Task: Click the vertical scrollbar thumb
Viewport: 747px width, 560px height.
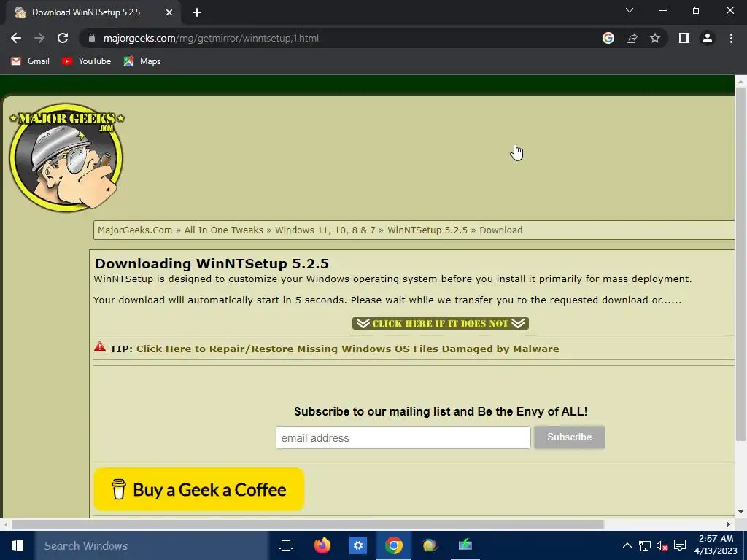Action: coord(740,264)
